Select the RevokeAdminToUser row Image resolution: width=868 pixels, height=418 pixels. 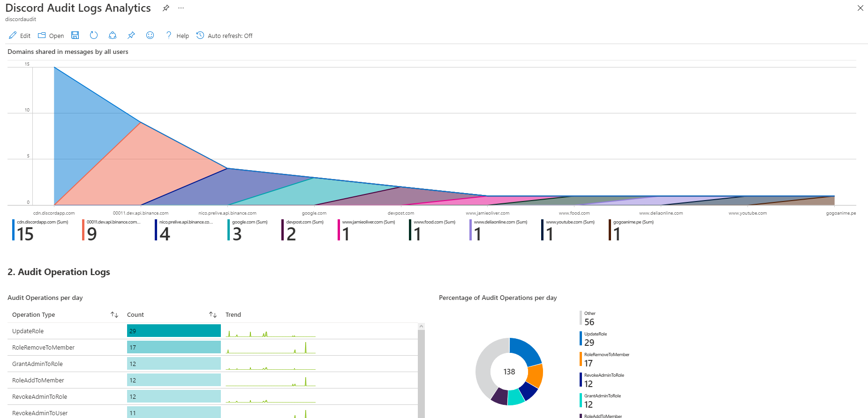click(x=212, y=411)
